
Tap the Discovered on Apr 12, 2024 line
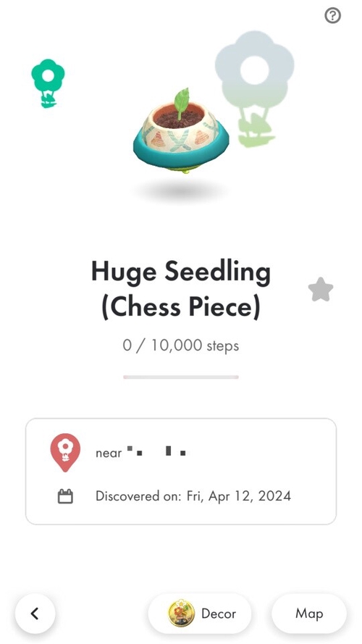193,496
